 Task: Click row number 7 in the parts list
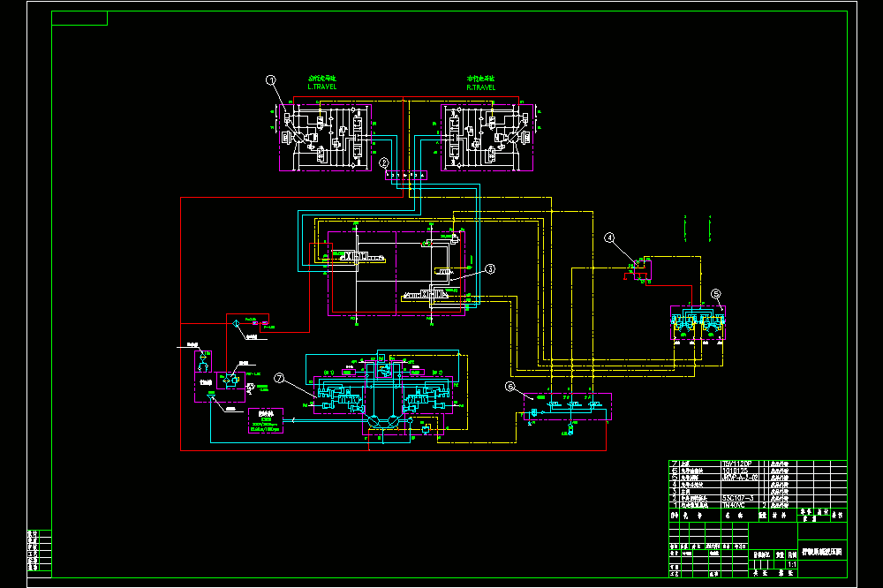click(675, 464)
